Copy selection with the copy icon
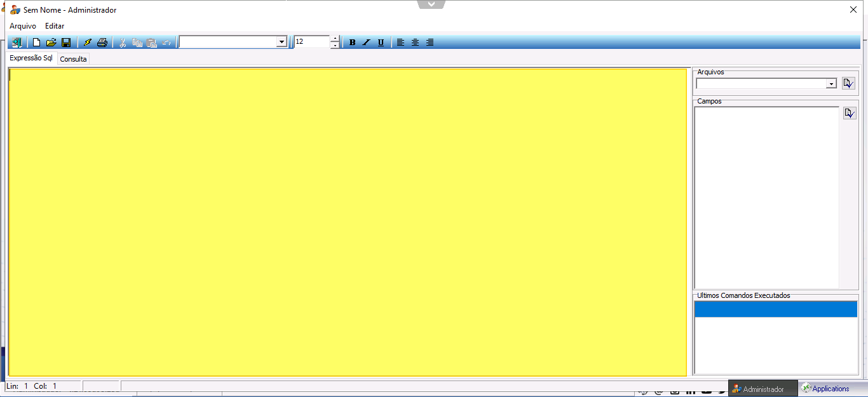 point(137,43)
